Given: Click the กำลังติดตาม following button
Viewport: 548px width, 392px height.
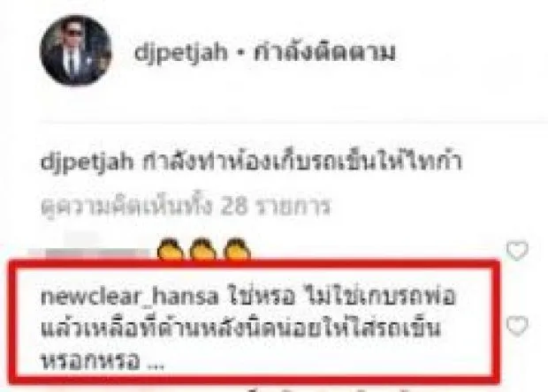Looking at the screenshot, I should point(324,52).
